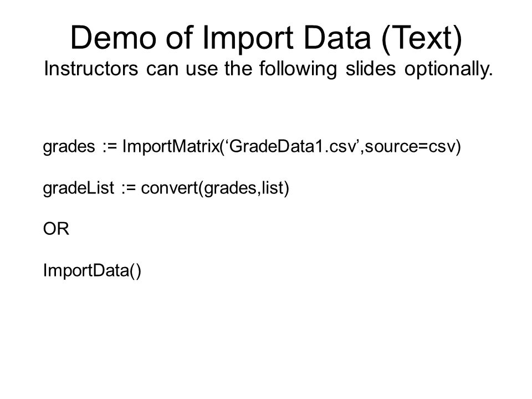Image resolution: width=532 pixels, height=399 pixels.
Task: Click the OR text line
Action: click(x=56, y=229)
